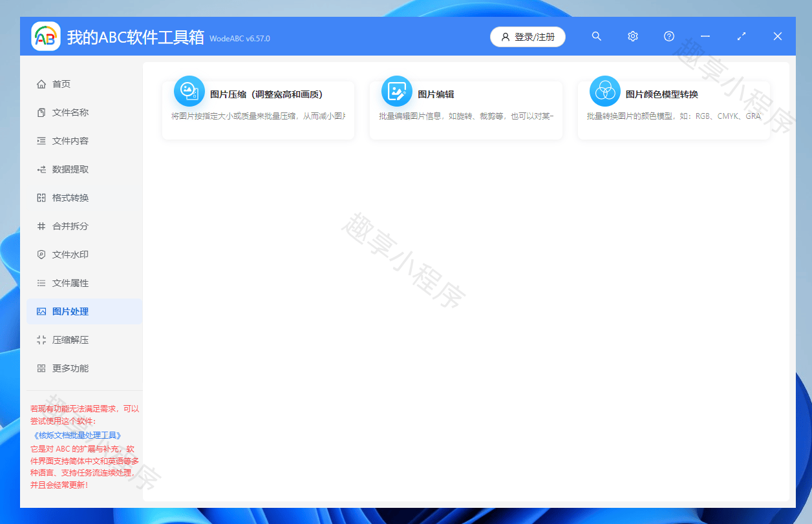This screenshot has height=524, width=812.
Task: Open 图片颜色模型转换 card title
Action: [662, 94]
